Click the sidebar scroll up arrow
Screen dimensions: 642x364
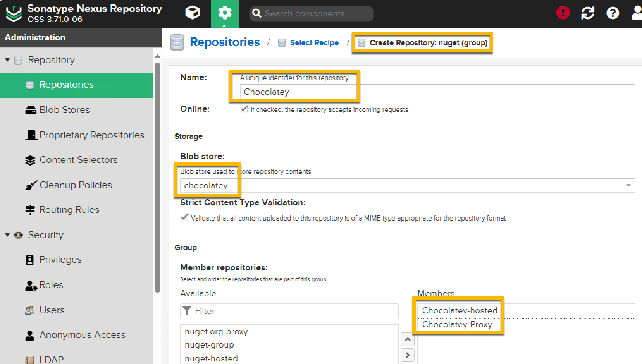pyautogui.click(x=157, y=56)
